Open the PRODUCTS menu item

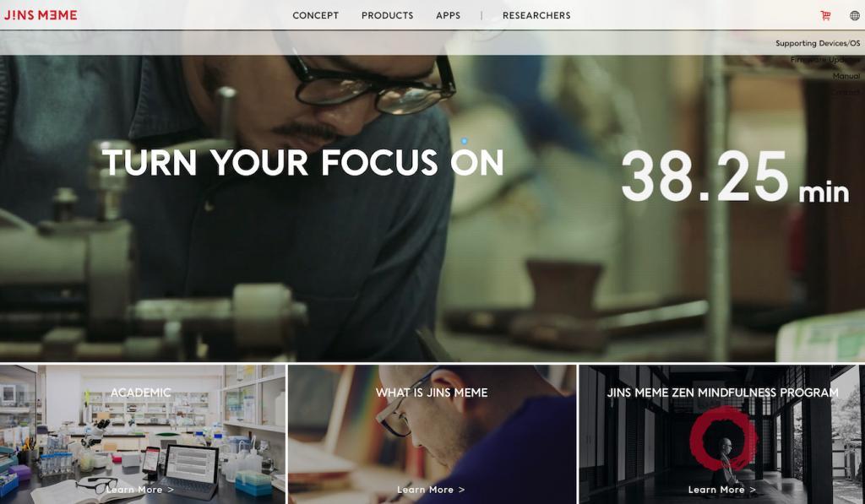tap(387, 15)
